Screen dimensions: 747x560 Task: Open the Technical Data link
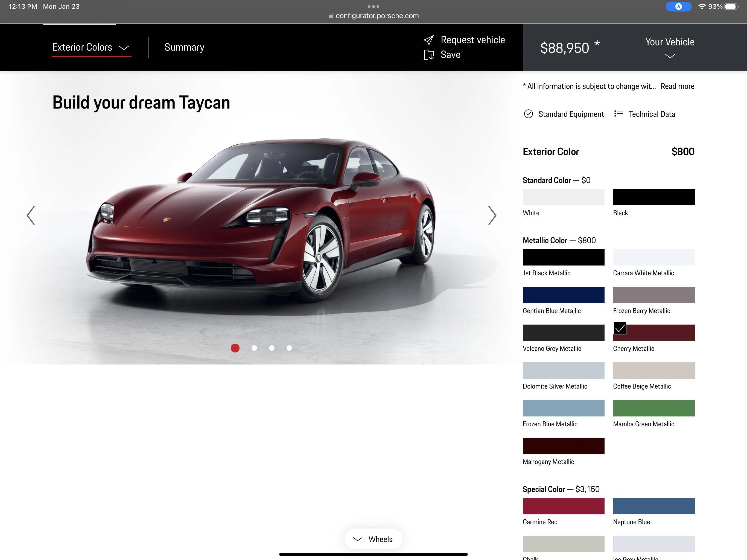pyautogui.click(x=652, y=114)
